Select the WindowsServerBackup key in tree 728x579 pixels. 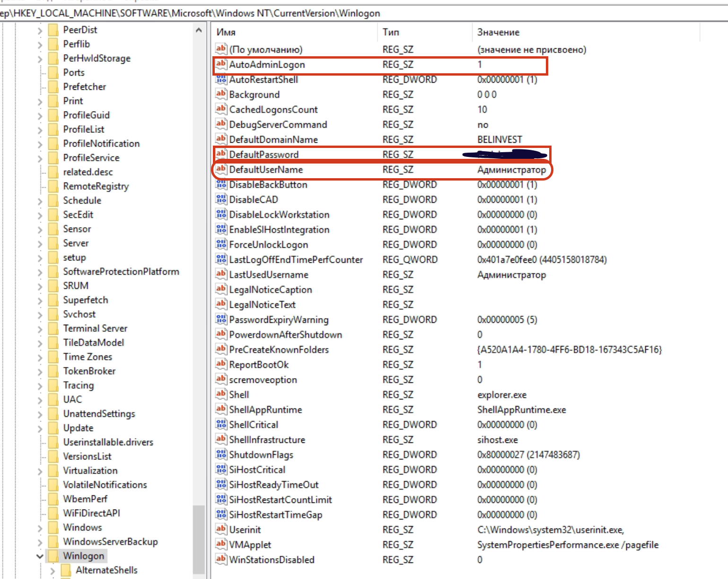point(110,542)
